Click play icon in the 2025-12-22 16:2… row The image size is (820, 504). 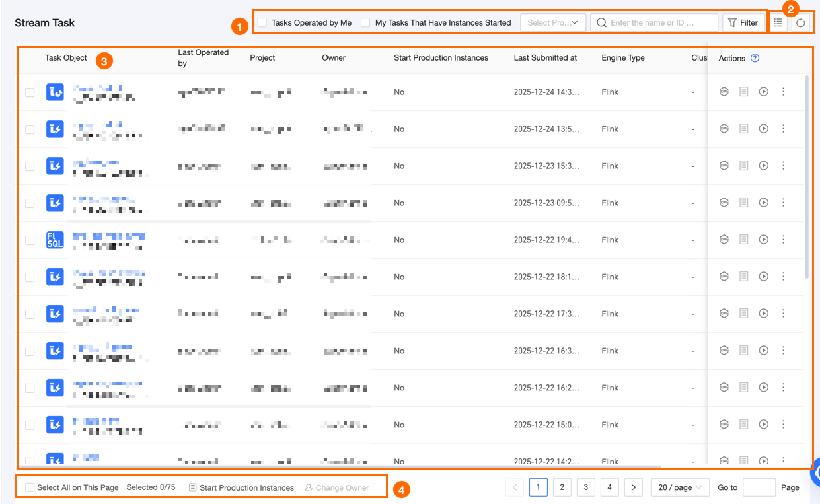coord(764,388)
